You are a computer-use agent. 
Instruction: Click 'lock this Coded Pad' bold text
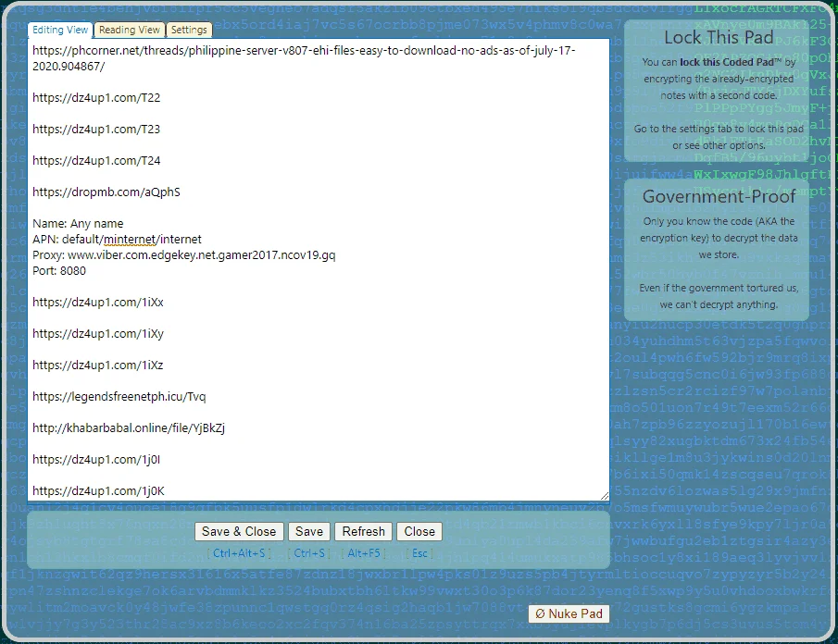(x=731, y=62)
